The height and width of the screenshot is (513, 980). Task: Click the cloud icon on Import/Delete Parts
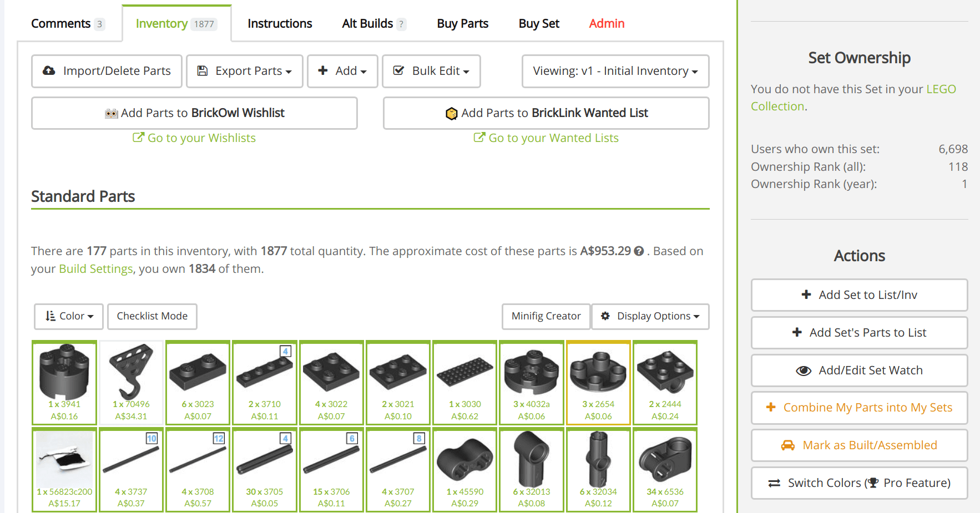click(49, 71)
